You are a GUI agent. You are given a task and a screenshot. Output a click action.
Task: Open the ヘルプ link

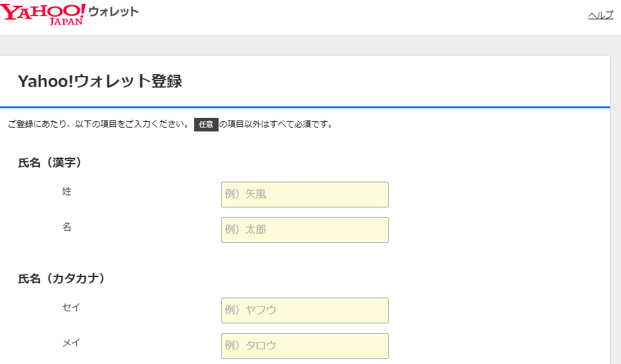600,15
